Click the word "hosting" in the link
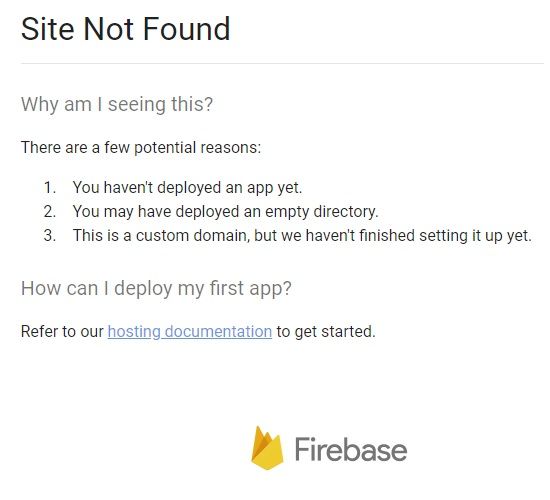550x500 pixels. point(134,332)
